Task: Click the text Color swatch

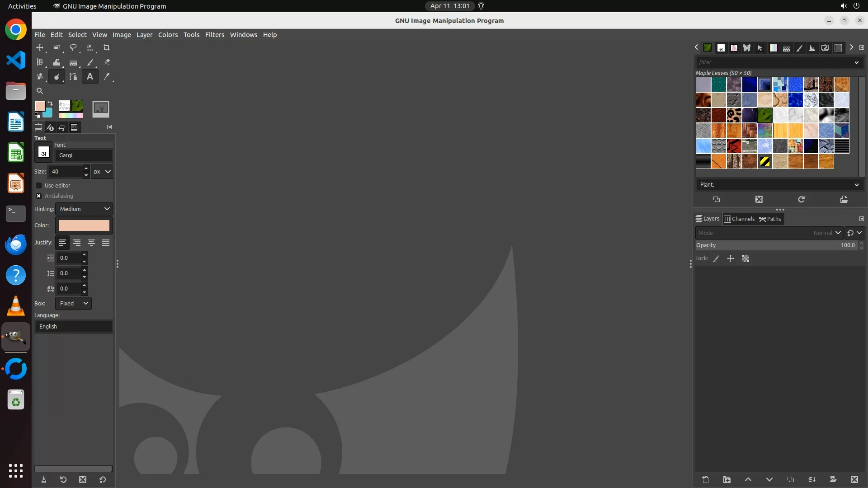Action: [84, 225]
